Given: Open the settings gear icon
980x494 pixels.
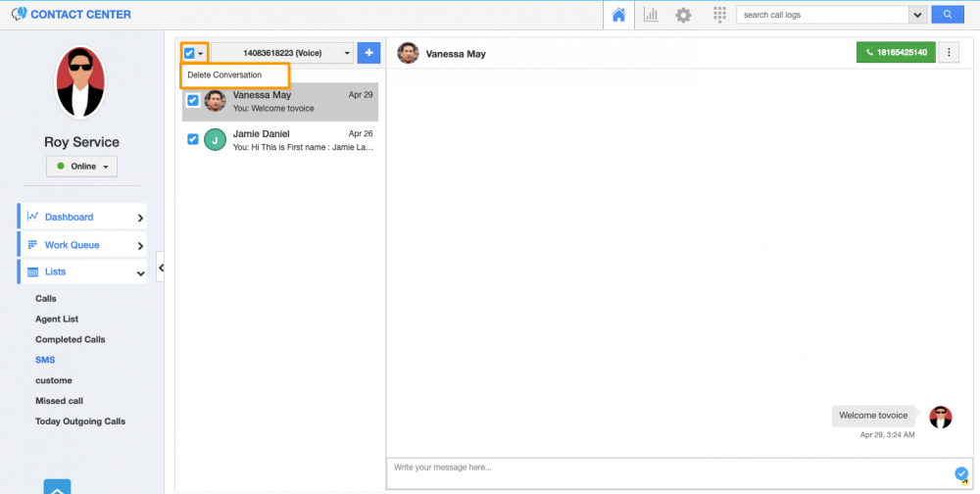Looking at the screenshot, I should tap(683, 15).
